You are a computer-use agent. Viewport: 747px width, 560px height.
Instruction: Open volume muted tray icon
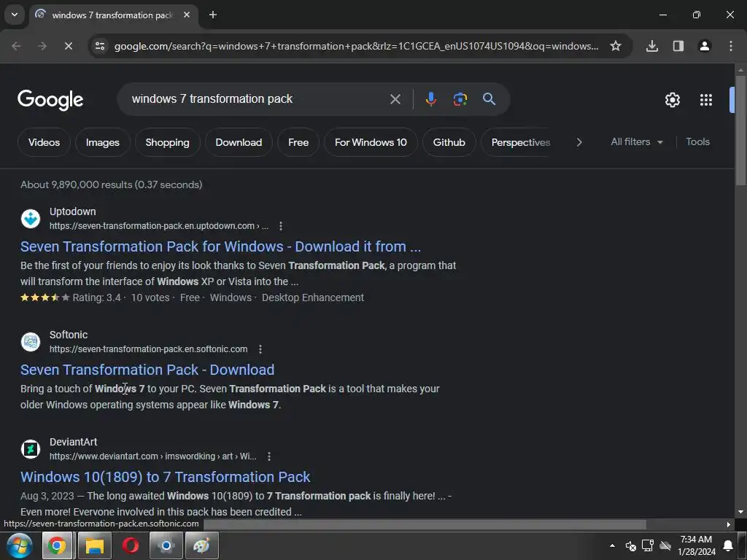coord(631,545)
